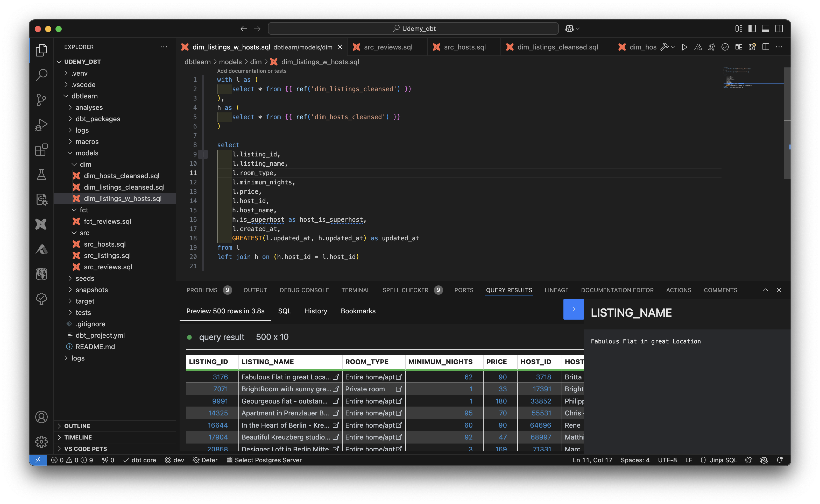Click Add documentation or tests link

tap(251, 71)
